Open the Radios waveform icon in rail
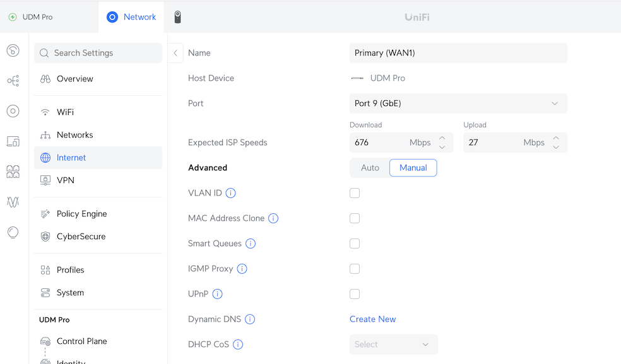The height and width of the screenshot is (364, 621). click(13, 202)
